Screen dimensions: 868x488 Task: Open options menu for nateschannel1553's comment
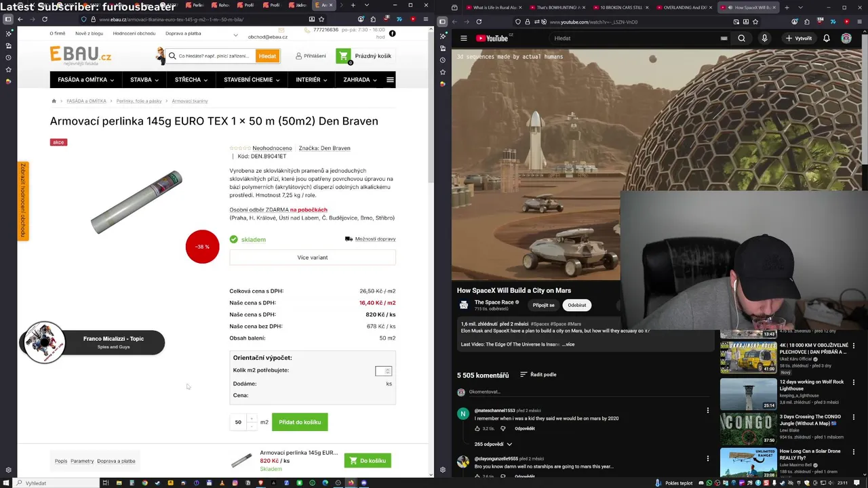(x=707, y=410)
